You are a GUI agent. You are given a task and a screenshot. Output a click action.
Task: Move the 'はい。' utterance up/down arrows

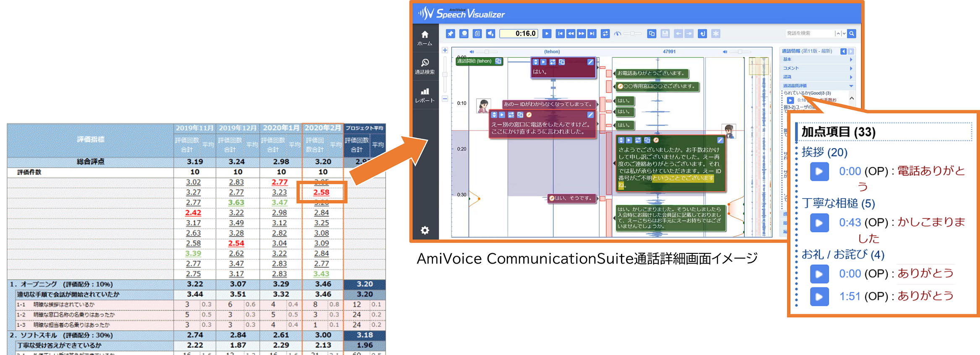(535, 62)
